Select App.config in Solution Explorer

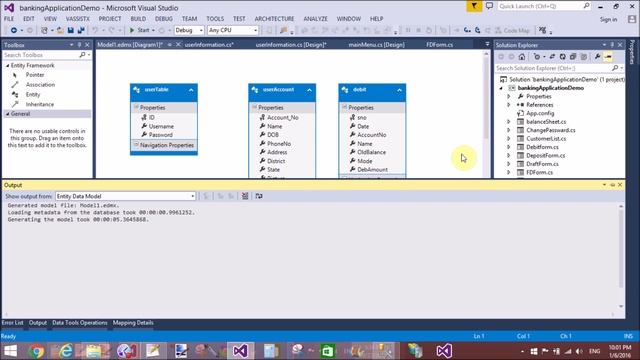click(540, 113)
